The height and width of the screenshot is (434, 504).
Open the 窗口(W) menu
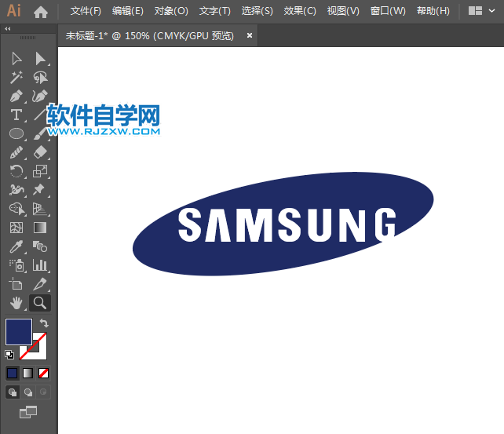click(x=388, y=11)
